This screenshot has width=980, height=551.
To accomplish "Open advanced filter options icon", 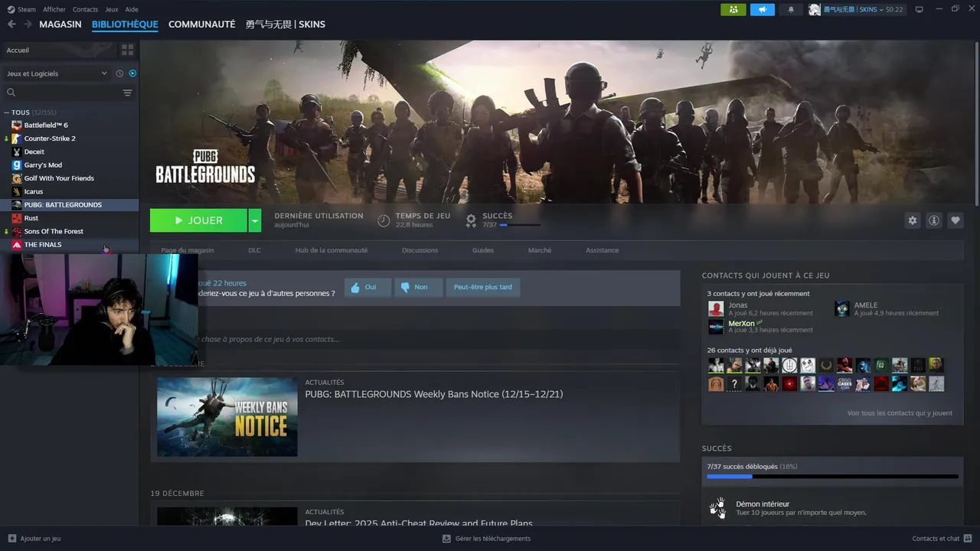I will tap(127, 93).
